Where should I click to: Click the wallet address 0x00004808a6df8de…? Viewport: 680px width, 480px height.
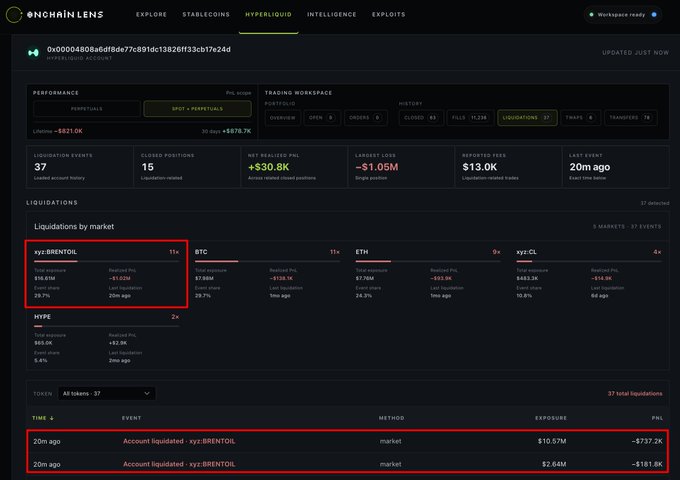(139, 49)
